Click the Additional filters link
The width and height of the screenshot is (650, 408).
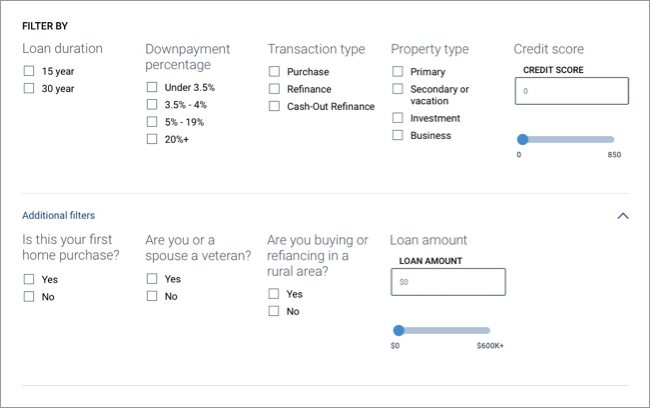coord(58,215)
